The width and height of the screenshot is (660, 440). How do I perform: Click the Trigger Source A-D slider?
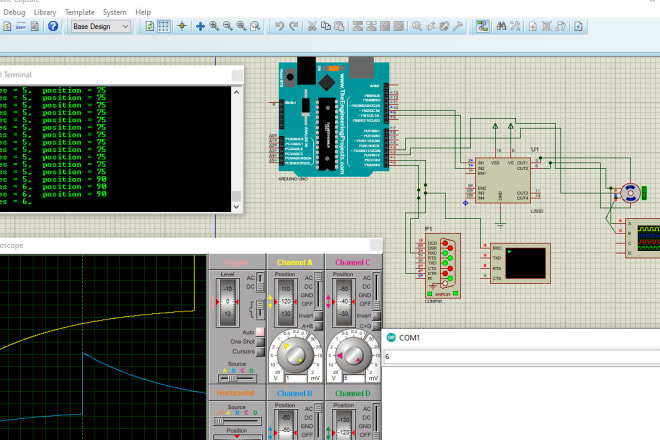237,378
